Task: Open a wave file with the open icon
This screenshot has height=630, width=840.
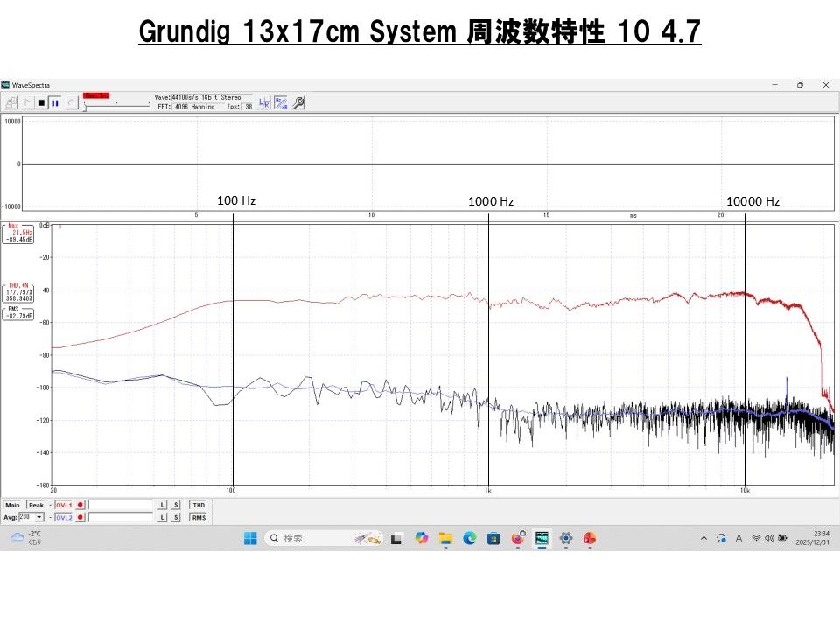Action: (10, 102)
